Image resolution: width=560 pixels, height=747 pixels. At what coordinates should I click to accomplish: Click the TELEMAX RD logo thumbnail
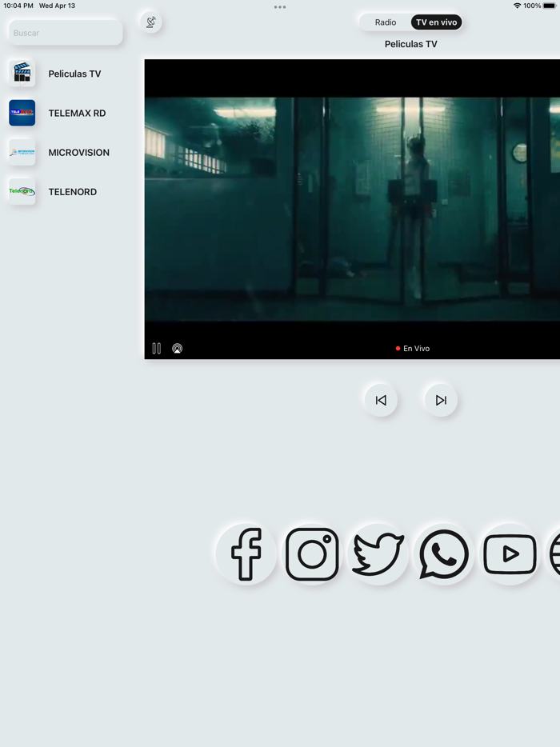22,113
